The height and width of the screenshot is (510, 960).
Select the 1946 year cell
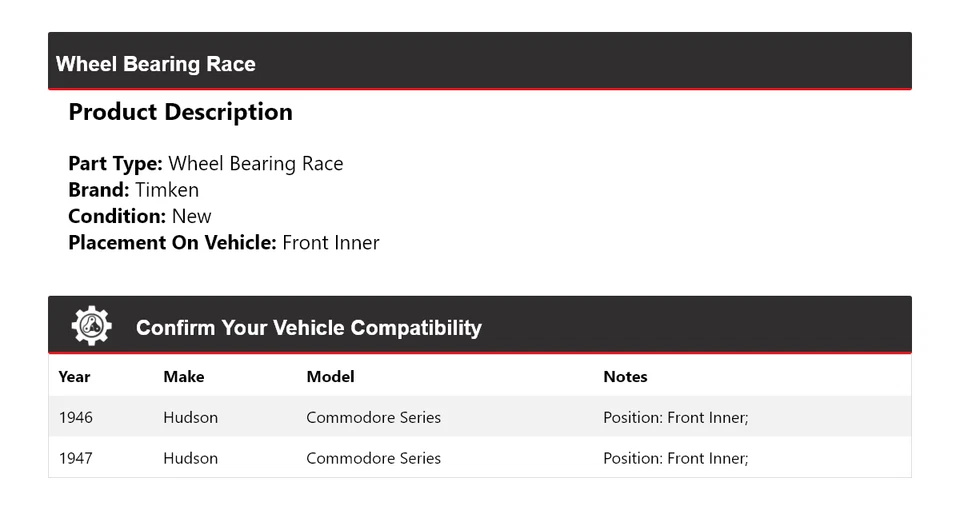(76, 417)
